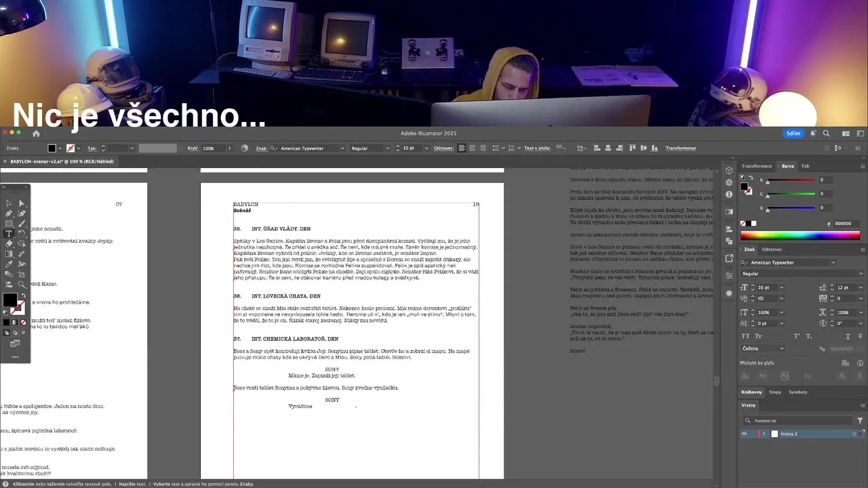Apply Superscript in Znak panel
Image resolution: width=868 pixels, height=488 pixels.
[x=797, y=336]
